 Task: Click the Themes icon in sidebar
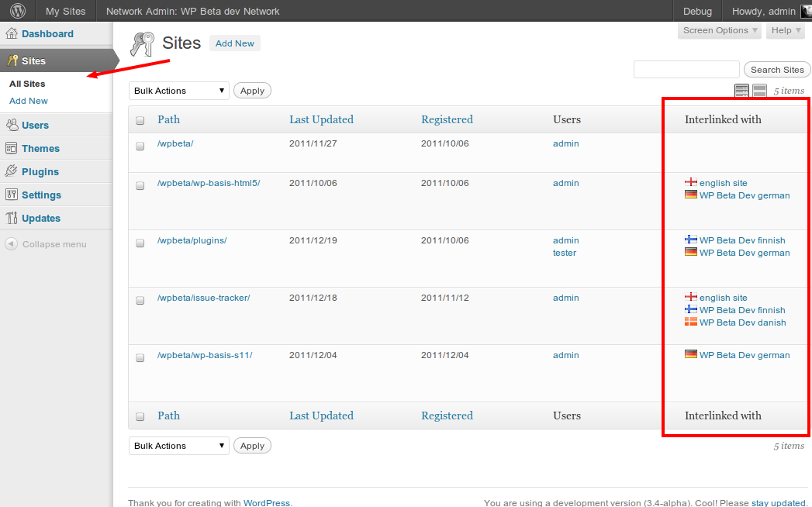[x=12, y=148]
